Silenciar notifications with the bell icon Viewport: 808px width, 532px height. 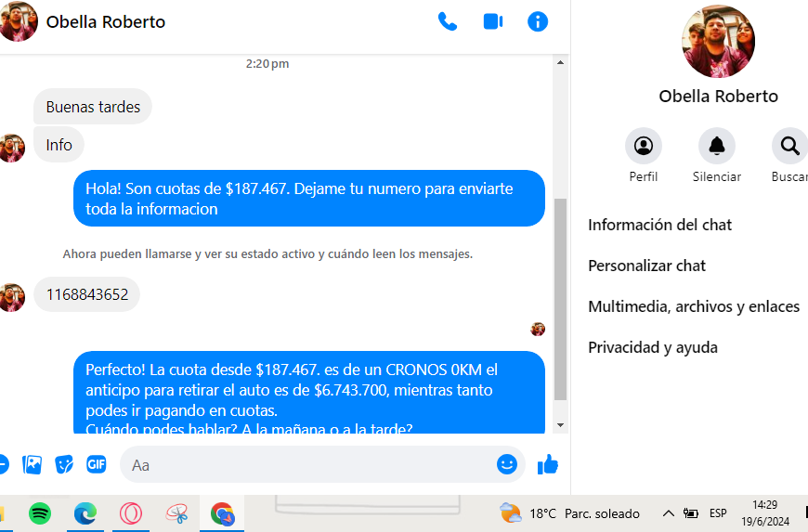(x=716, y=146)
